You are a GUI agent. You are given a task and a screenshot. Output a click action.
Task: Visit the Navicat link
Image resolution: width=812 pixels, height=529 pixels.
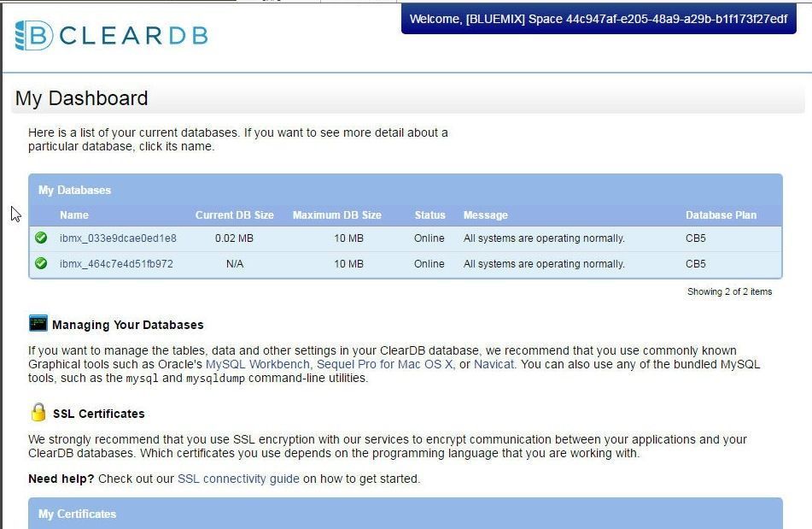click(x=494, y=364)
